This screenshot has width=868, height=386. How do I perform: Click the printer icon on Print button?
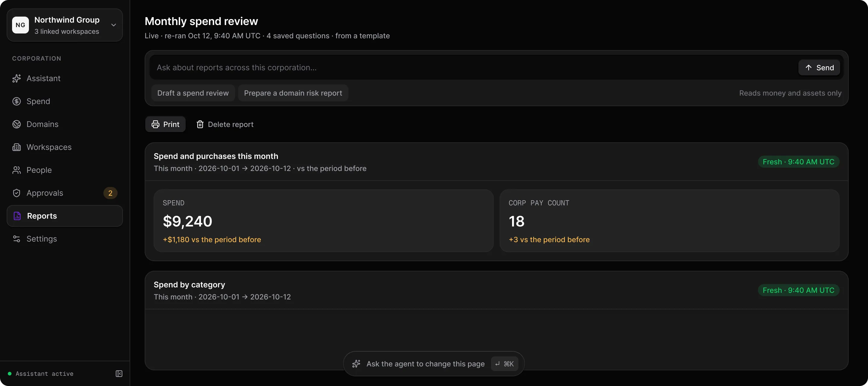155,125
